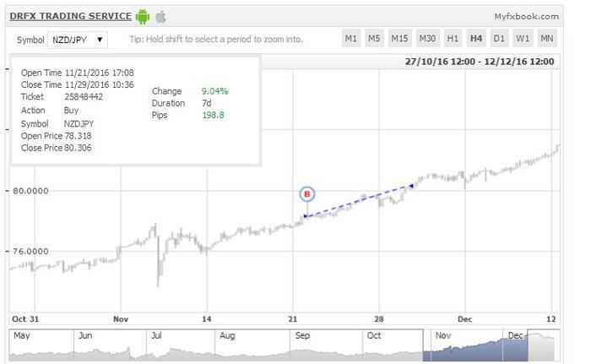The height and width of the screenshot is (364, 591).
Task: Click the Duration 7d value
Action: coord(207,103)
